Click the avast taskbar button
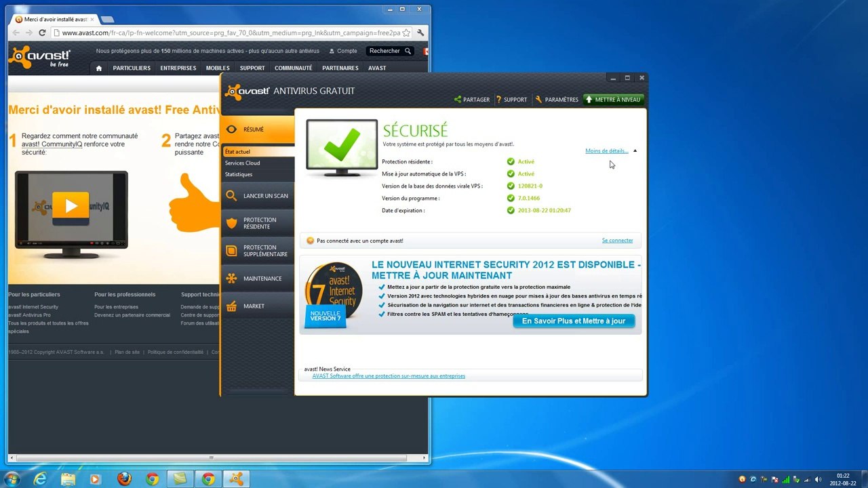 point(236,479)
